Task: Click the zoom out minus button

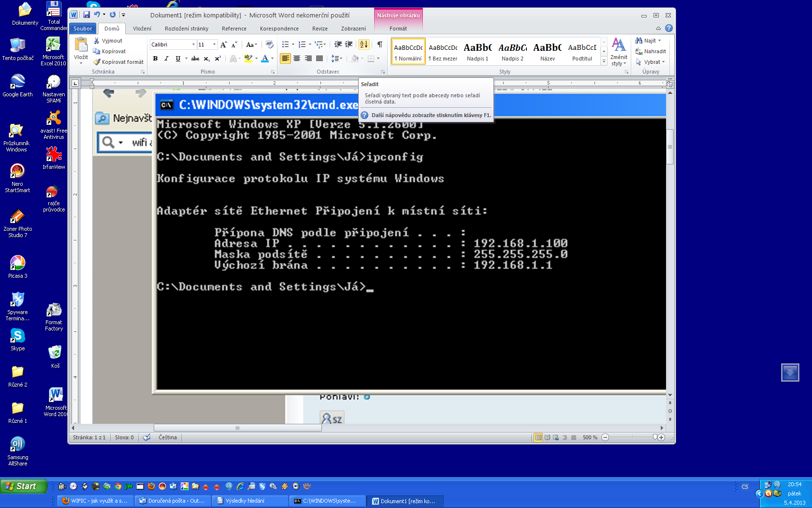Action: coord(605,437)
